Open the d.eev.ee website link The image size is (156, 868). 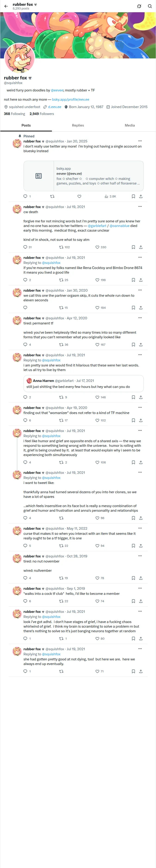(55, 107)
